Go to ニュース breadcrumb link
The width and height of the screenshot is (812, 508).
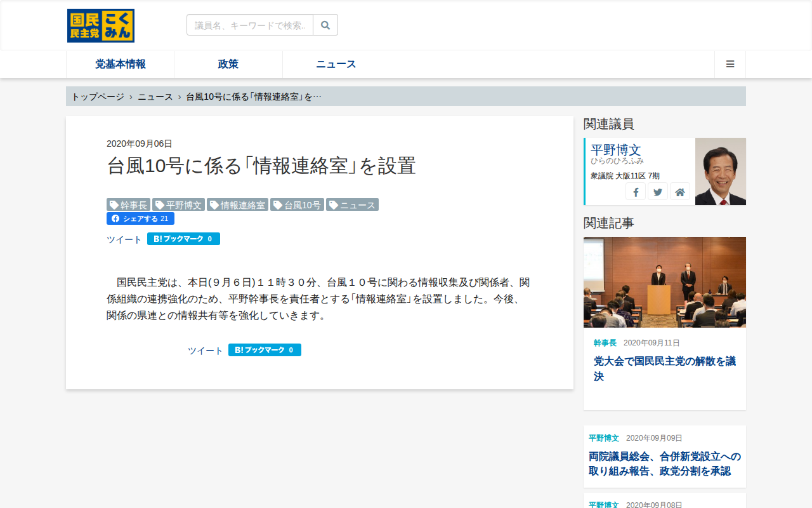(x=155, y=97)
